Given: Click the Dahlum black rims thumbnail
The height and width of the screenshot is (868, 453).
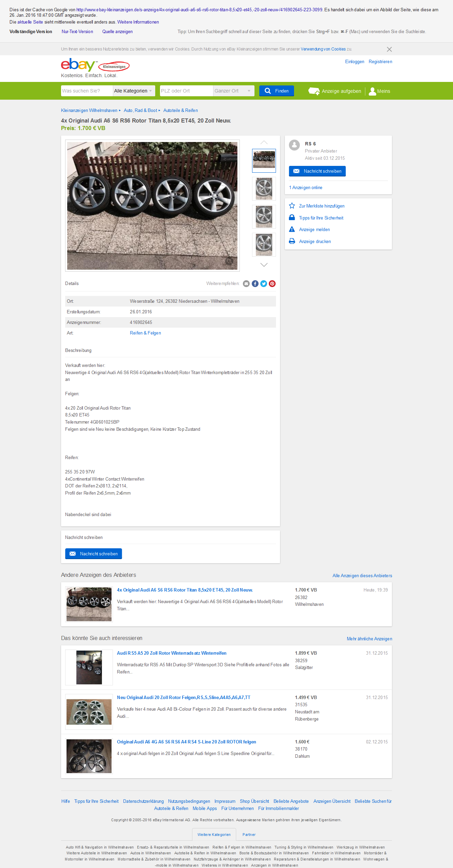Looking at the screenshot, I should (x=89, y=756).
